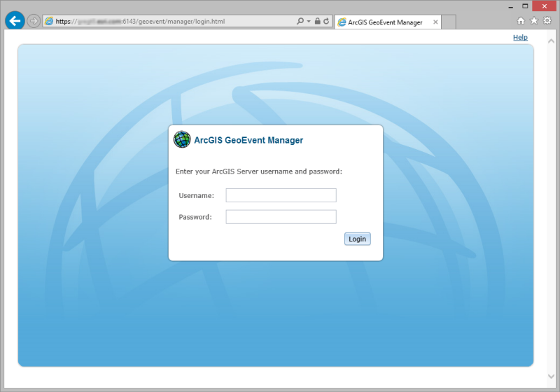Click the security lock icon in address bar
Viewport: 560px width, 392px height.
(x=317, y=22)
